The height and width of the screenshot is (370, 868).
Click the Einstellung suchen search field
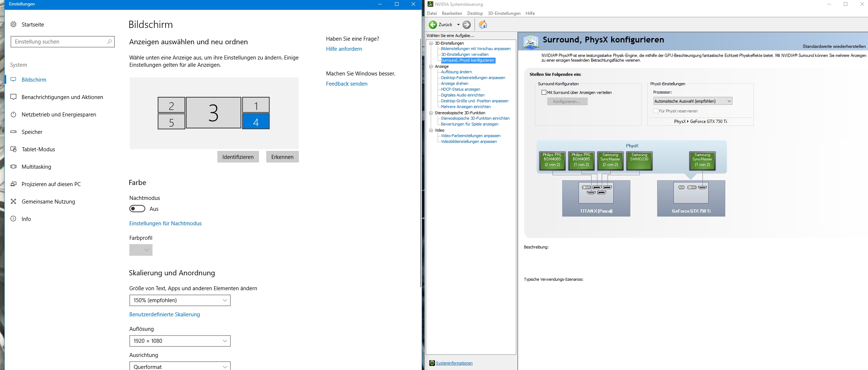point(63,42)
